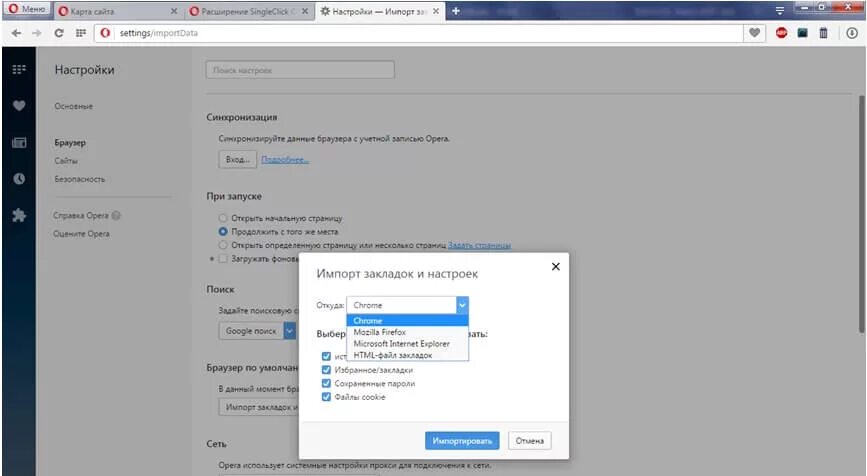Toggle the history checkbox in dialog
The width and height of the screenshot is (867, 476).
326,357
